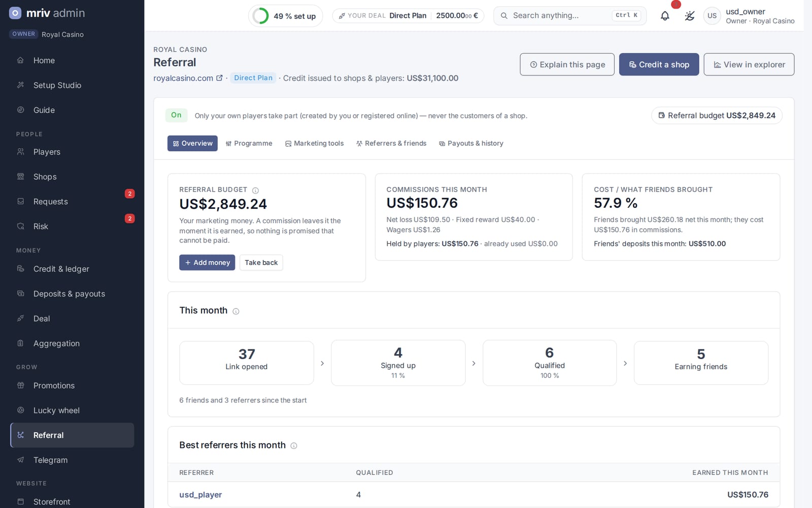Switch to the Overview tab
812x508 pixels.
[x=192, y=143]
